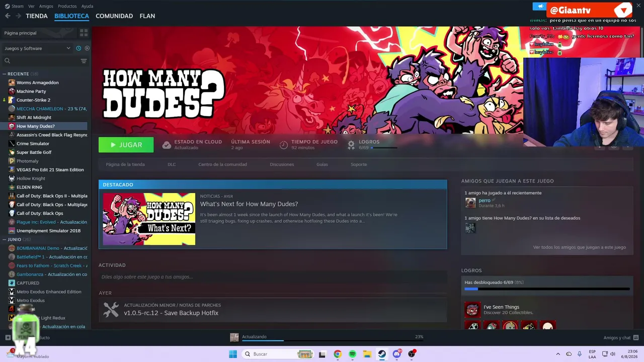Click the Photomaly game icon
This screenshot has width=644, height=362.
click(12, 161)
